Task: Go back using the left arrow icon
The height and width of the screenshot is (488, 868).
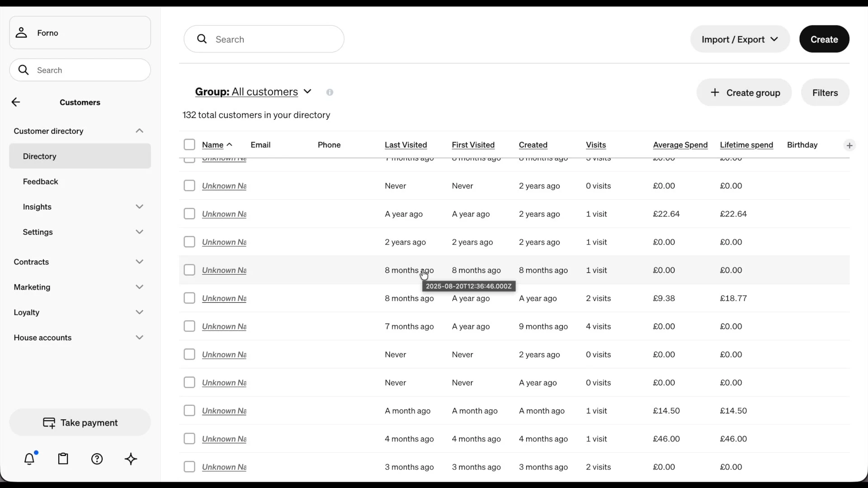Action: tap(16, 102)
